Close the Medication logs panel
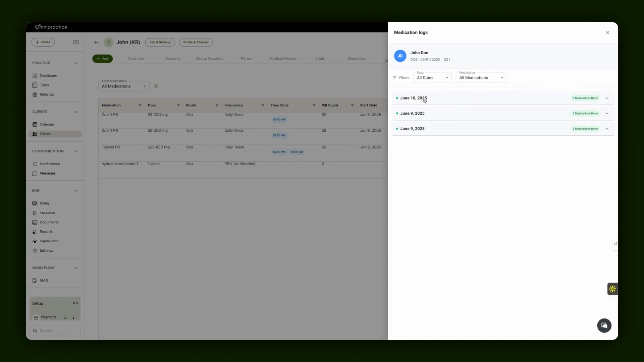 click(x=607, y=33)
